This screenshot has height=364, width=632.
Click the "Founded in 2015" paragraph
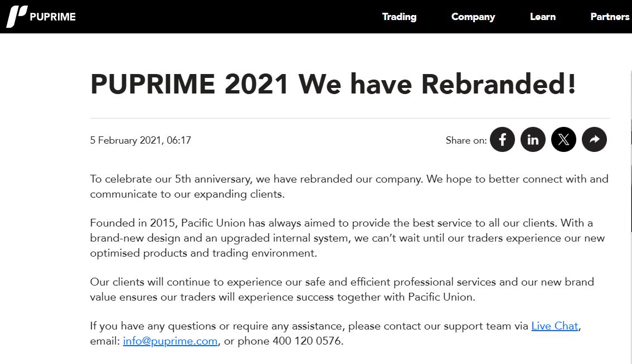coord(347,238)
